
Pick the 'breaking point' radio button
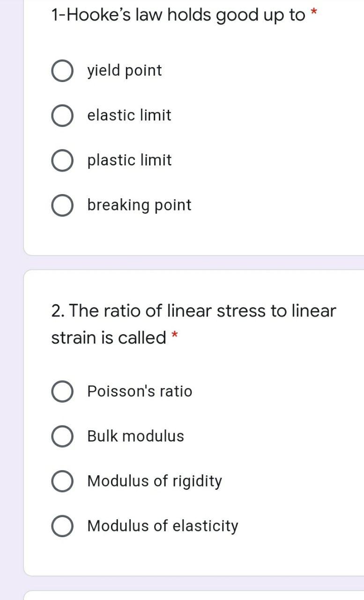tap(62, 205)
